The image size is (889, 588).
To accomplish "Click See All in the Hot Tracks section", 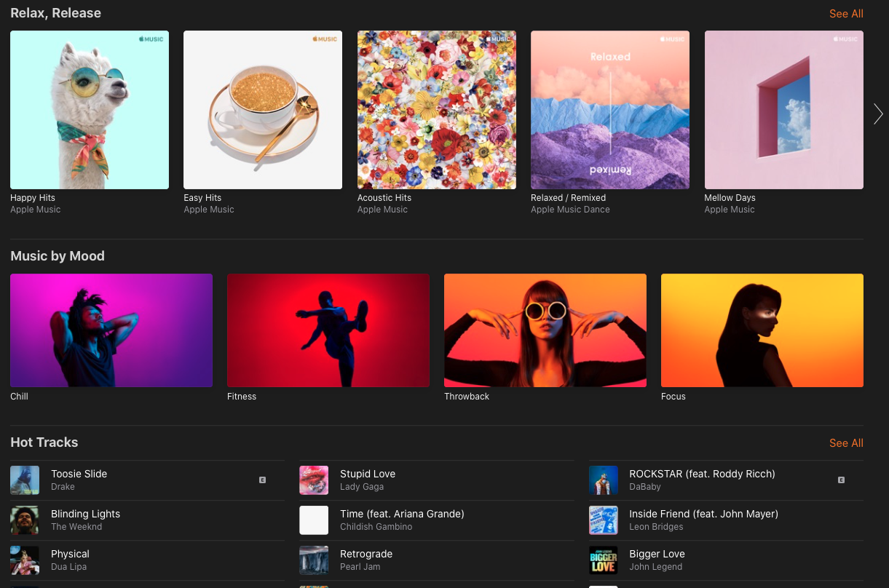I will pos(846,442).
